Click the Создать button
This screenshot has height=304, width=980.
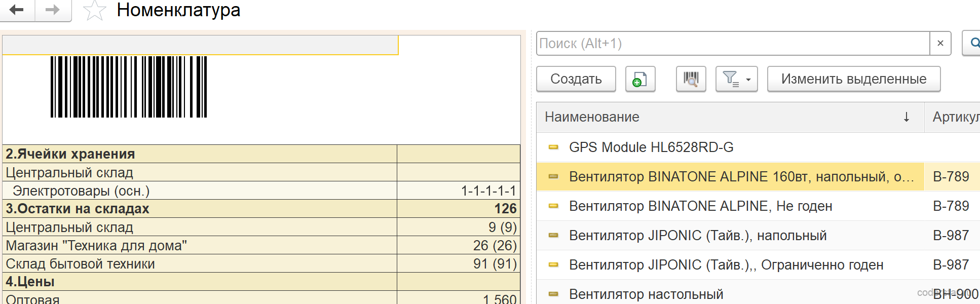coord(576,79)
